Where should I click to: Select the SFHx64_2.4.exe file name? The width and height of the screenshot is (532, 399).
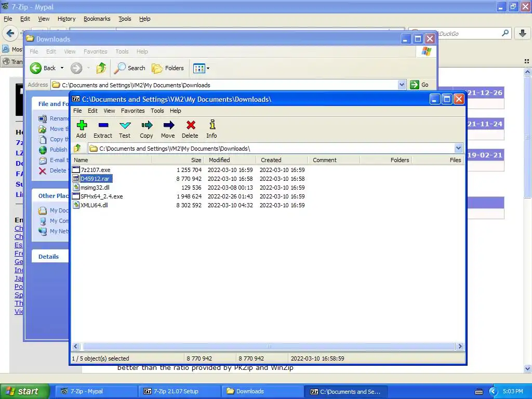click(102, 196)
